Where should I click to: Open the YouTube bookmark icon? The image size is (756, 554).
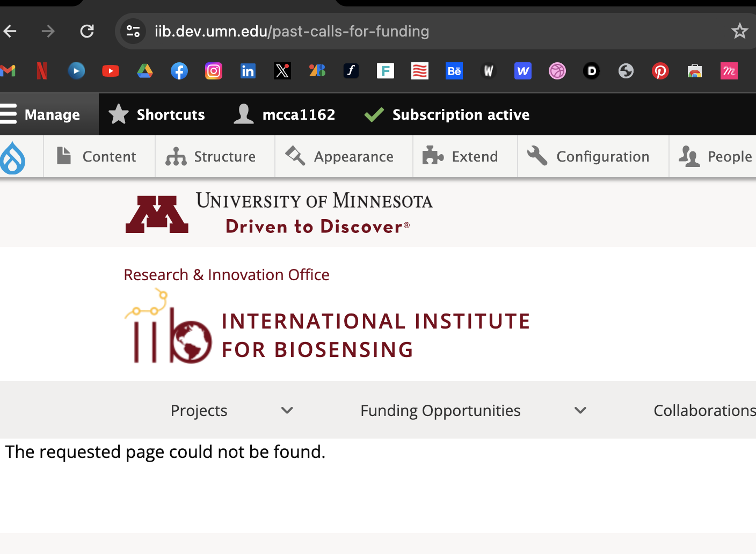point(111,71)
